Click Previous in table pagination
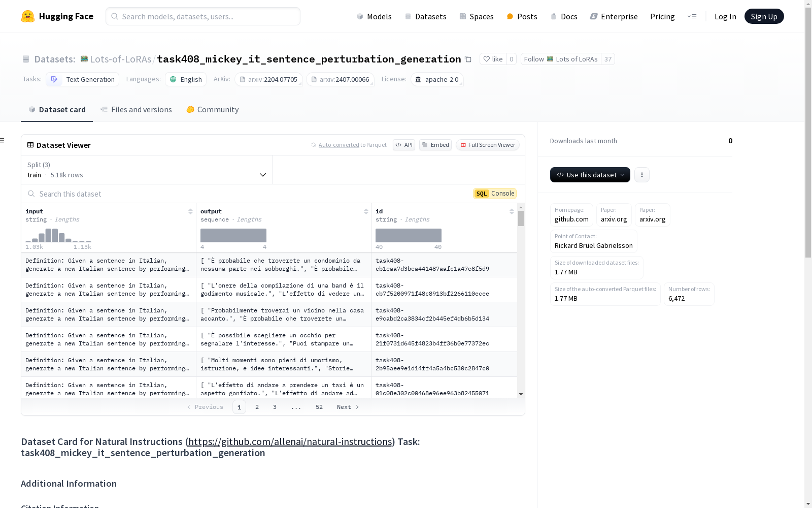 coord(205,407)
